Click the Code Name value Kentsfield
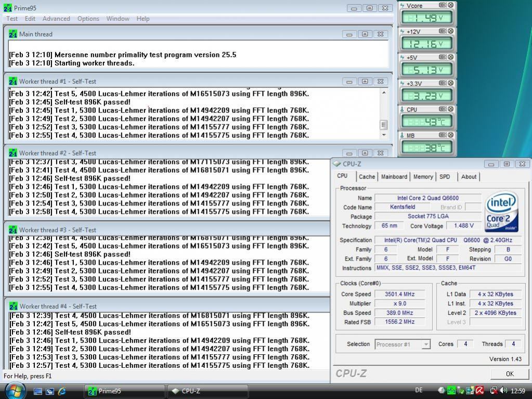 (403, 207)
